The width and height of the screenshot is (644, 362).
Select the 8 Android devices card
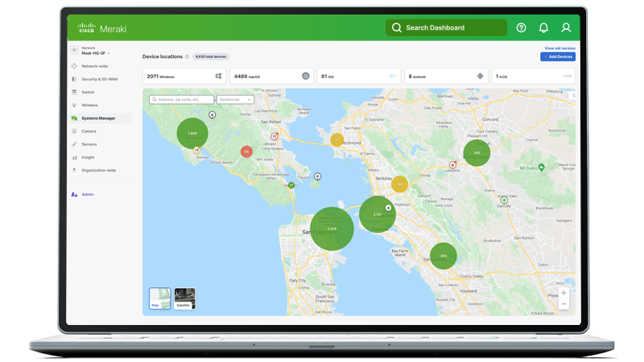(x=446, y=76)
